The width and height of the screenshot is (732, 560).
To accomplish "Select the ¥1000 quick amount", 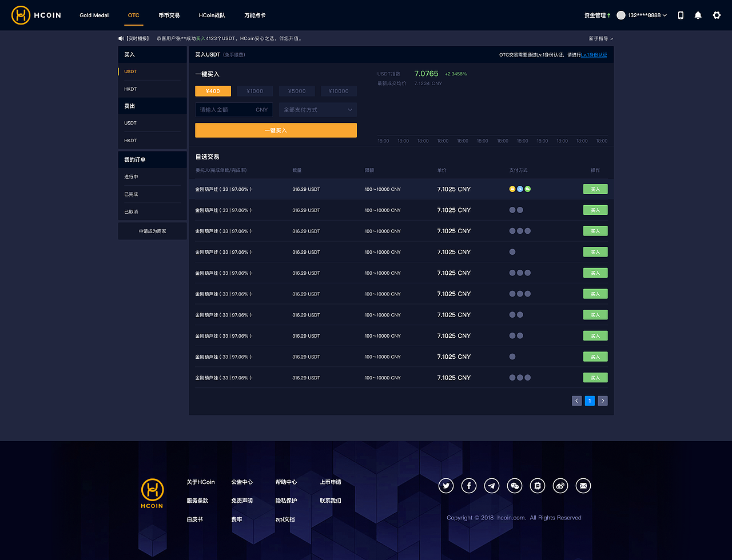I will [255, 91].
